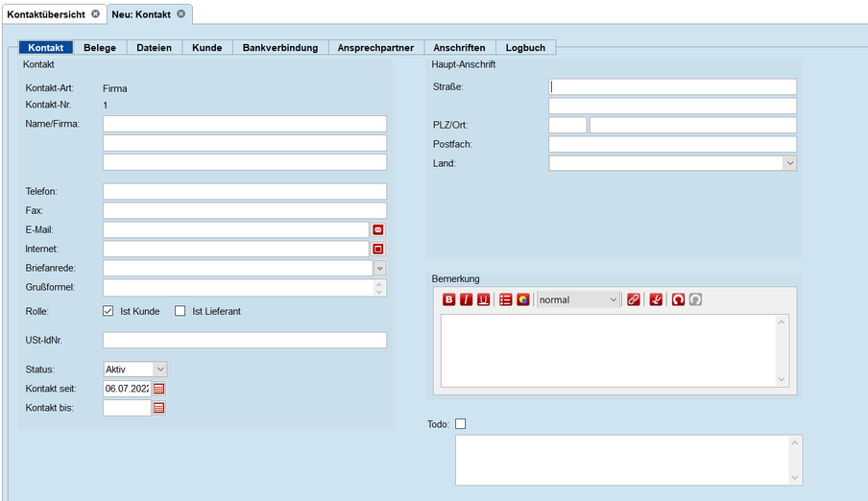Image resolution: width=868 pixels, height=501 pixels.
Task: Click the remove-formatting icon after the link icon
Action: [656, 299]
